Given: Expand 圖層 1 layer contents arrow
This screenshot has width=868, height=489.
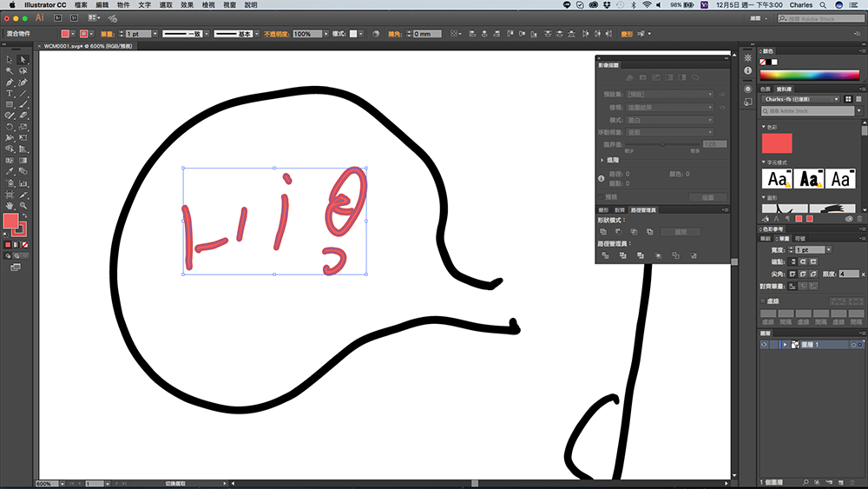Looking at the screenshot, I should point(784,345).
